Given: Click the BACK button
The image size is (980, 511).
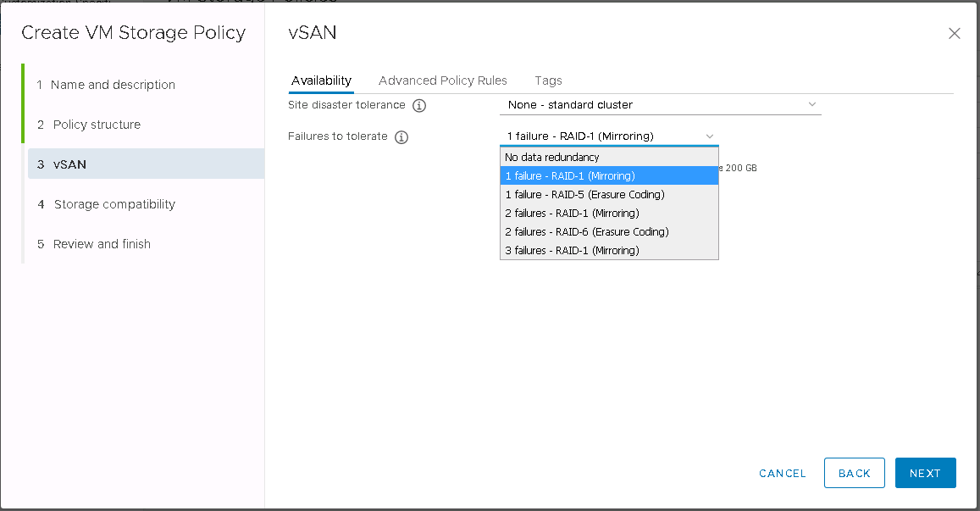Looking at the screenshot, I should click(855, 473).
